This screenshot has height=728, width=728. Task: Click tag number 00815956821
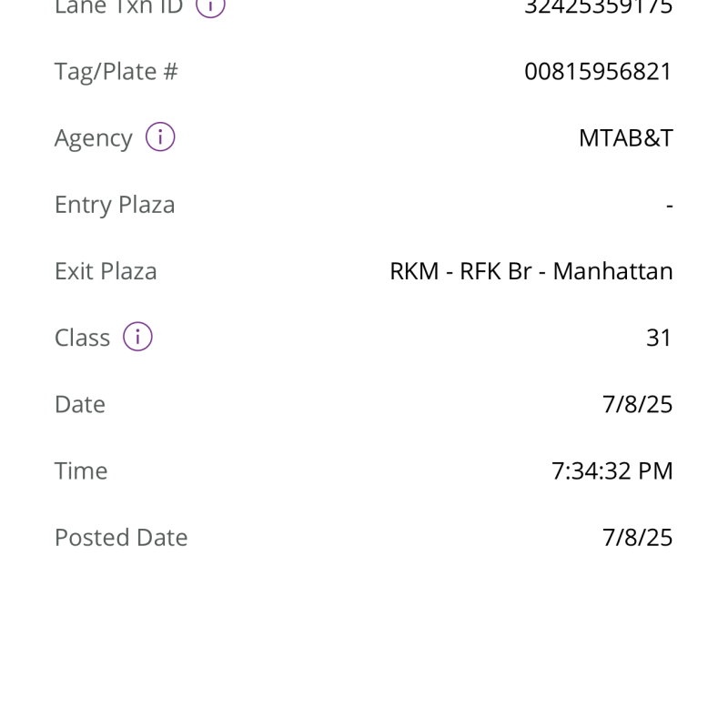click(x=598, y=72)
